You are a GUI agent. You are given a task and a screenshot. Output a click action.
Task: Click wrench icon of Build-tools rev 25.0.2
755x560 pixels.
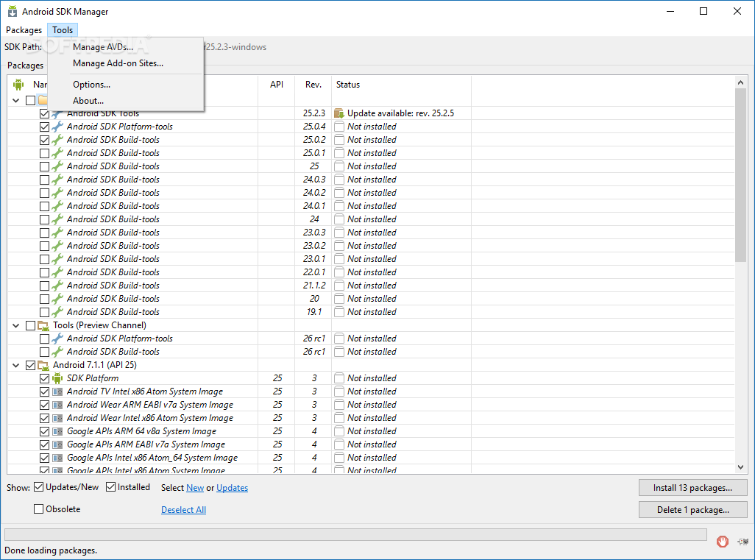[57, 140]
